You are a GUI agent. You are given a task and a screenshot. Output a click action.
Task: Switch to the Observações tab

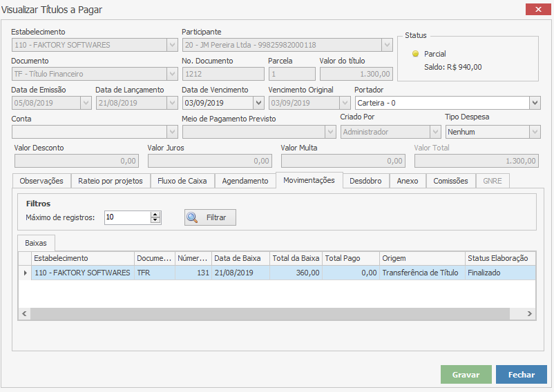[41, 181]
